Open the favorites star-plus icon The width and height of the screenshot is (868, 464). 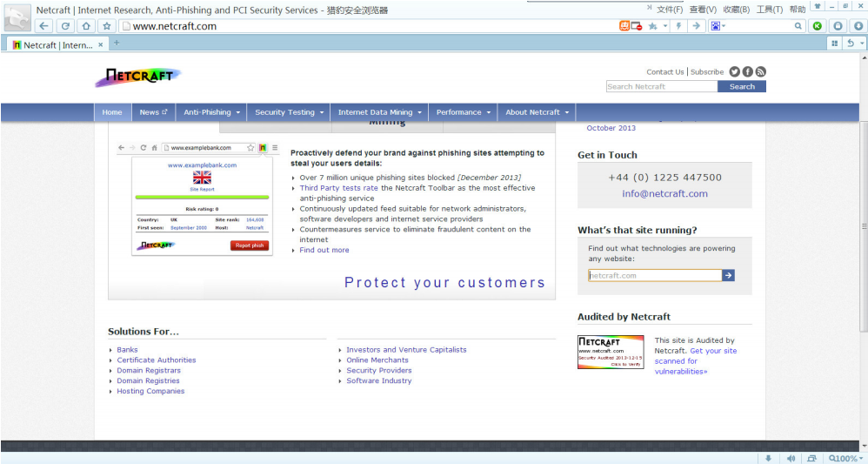click(652, 26)
